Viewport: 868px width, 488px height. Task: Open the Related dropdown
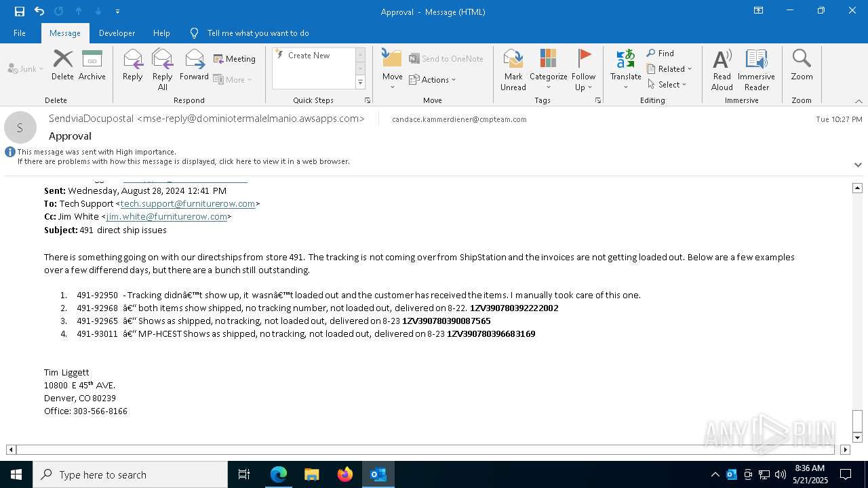[x=669, y=68]
